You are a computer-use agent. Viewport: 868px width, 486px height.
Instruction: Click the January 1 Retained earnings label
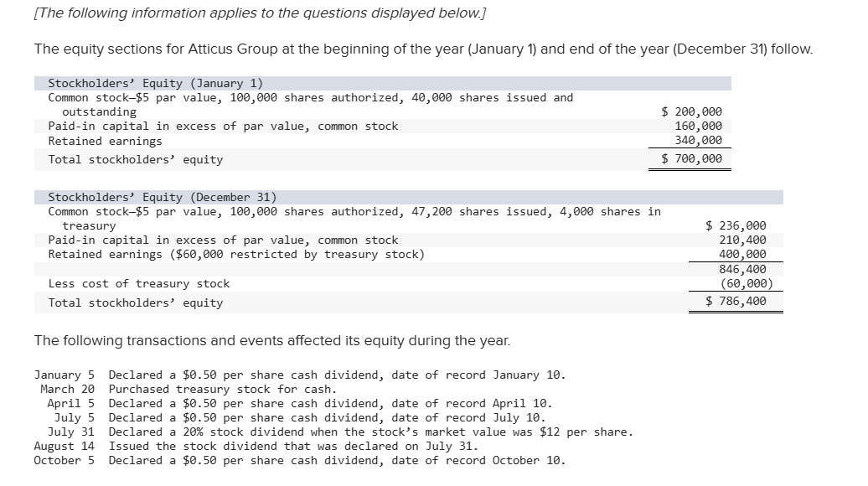pyautogui.click(x=105, y=141)
